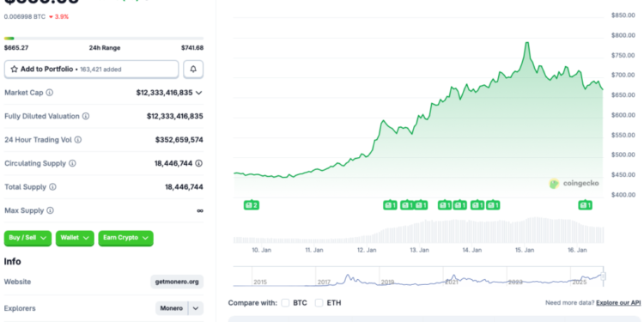The height and width of the screenshot is (322, 644).
Task: Click the Total Supply value 18,446,744
Action: point(184,187)
